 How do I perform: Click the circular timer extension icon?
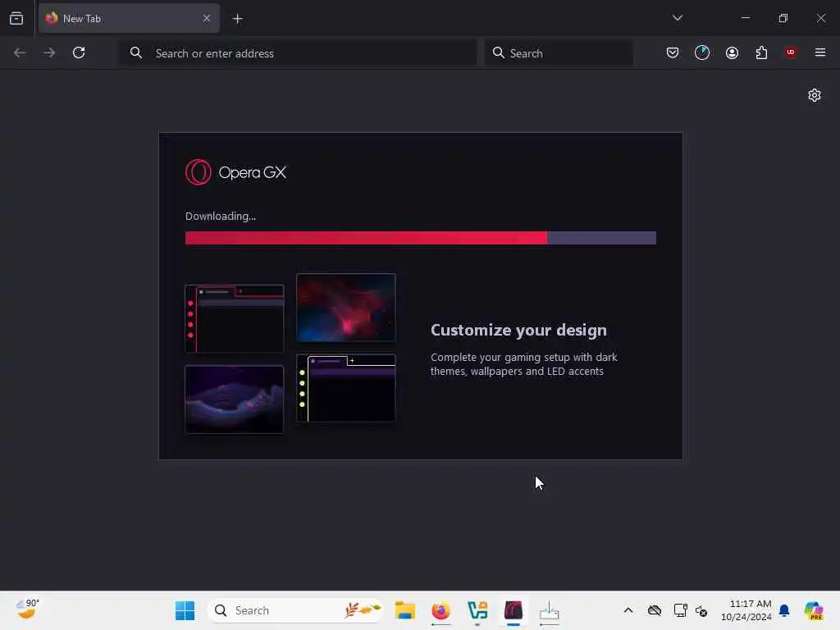click(702, 52)
